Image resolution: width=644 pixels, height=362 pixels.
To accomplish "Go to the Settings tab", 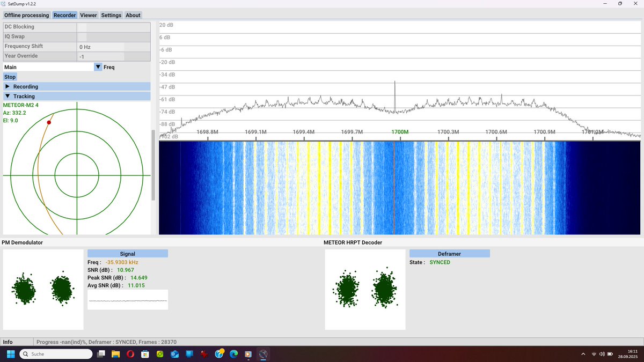I will (x=111, y=15).
